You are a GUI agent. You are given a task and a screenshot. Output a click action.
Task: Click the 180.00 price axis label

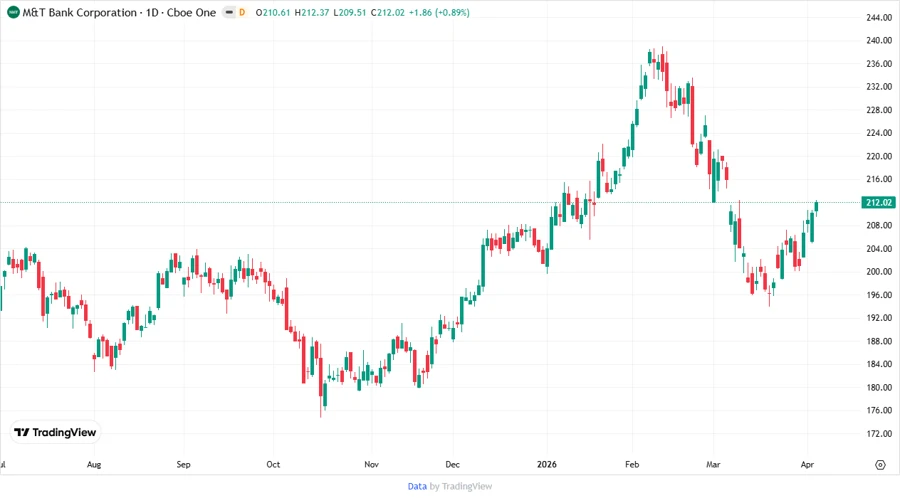click(879, 387)
